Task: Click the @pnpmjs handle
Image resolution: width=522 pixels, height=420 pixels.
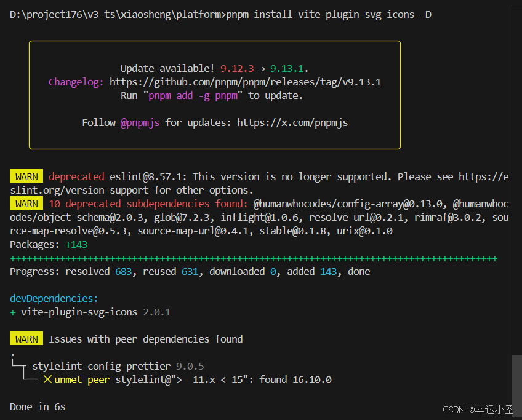Action: click(x=139, y=122)
